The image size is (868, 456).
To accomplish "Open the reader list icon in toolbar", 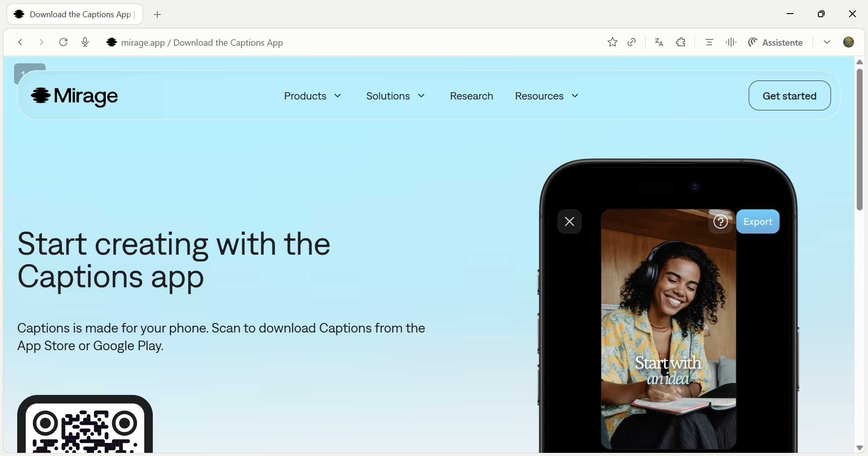I will (x=709, y=43).
